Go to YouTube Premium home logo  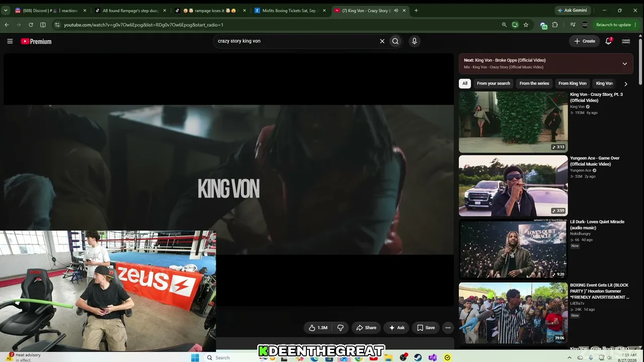(36, 41)
